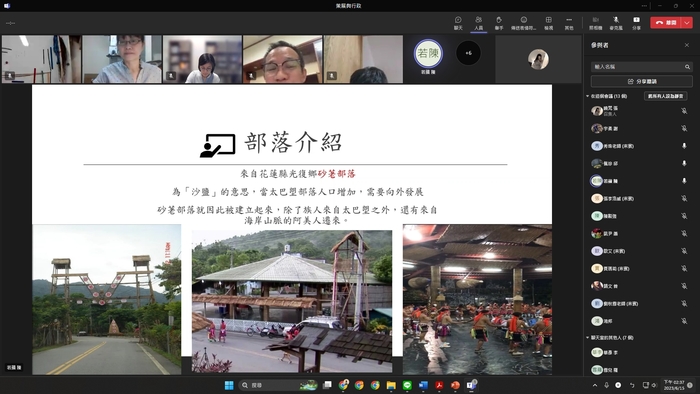Image resolution: width=700 pixels, height=394 pixels.
Task: Open the 聊天 chat panel
Action: 458,23
